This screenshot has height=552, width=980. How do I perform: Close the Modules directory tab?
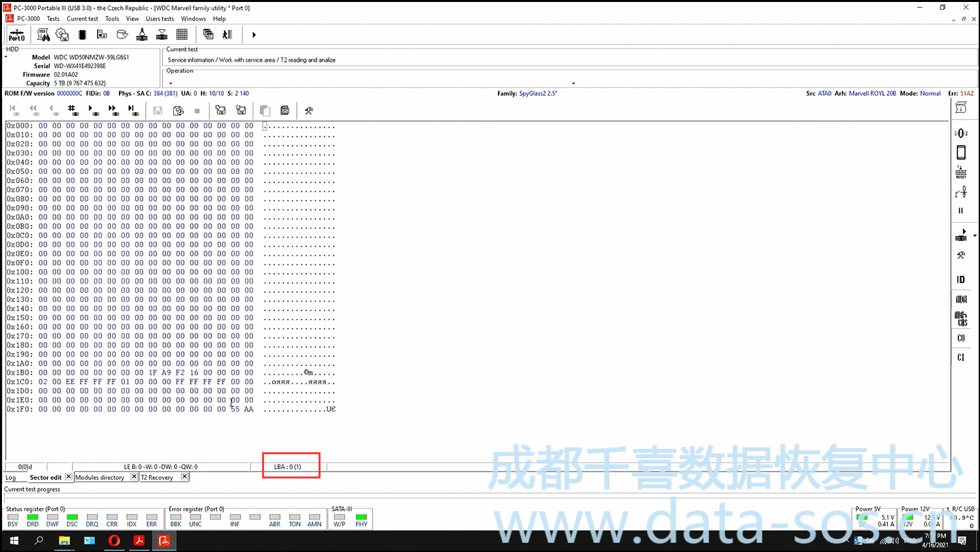point(134,477)
